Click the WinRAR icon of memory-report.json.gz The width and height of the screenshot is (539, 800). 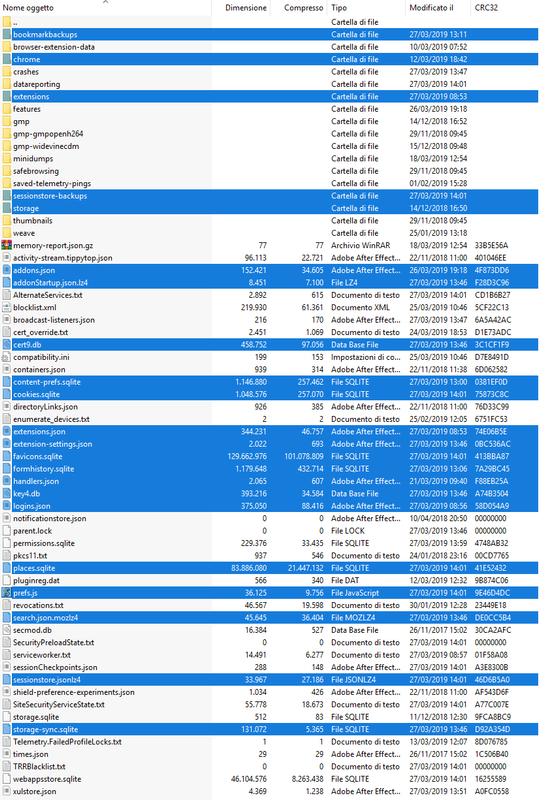point(6,245)
